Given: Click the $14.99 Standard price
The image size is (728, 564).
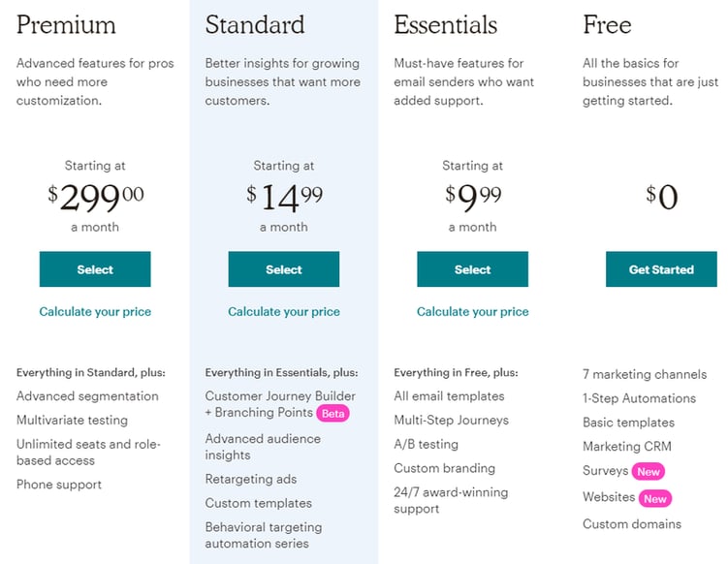Looking at the screenshot, I should tap(284, 197).
